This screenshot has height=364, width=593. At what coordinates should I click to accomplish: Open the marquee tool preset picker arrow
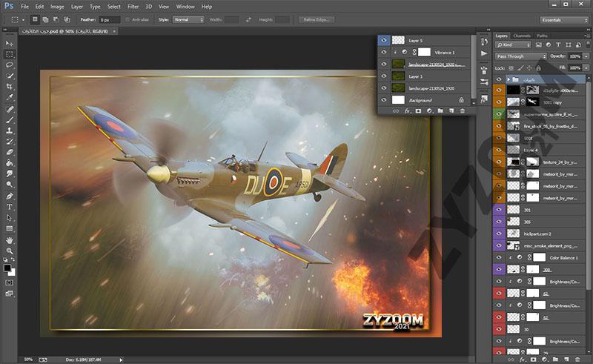(23, 20)
